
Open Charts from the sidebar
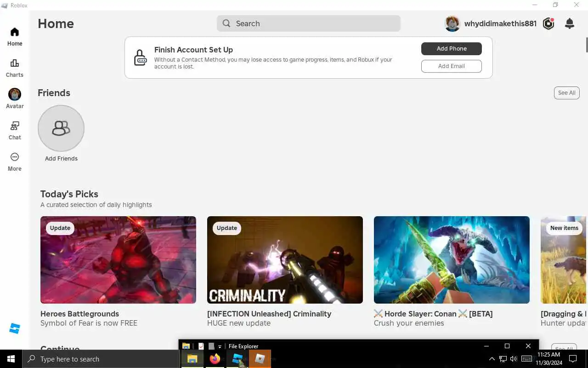(x=15, y=68)
